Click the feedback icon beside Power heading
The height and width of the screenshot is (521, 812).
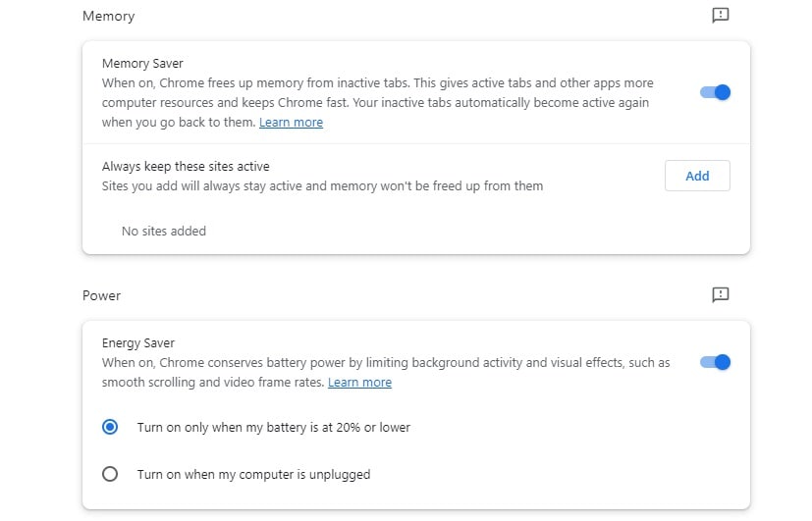(x=721, y=294)
